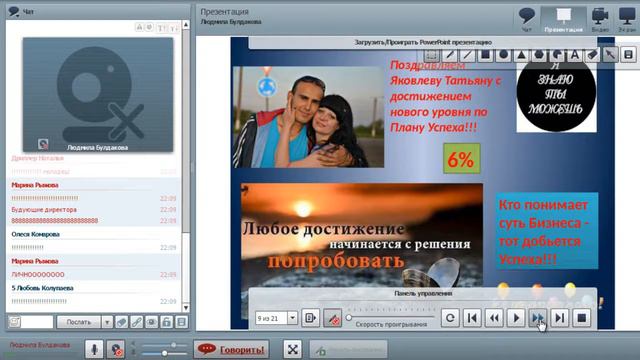This screenshot has height=360, width=640.
Task: Click the last text-size icon at chat top
Action: pos(174,27)
